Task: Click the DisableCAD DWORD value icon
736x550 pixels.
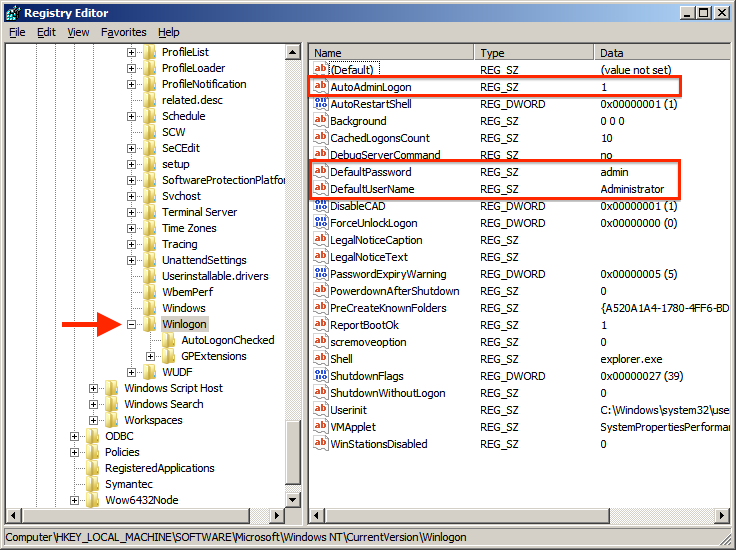Action: coord(321,206)
